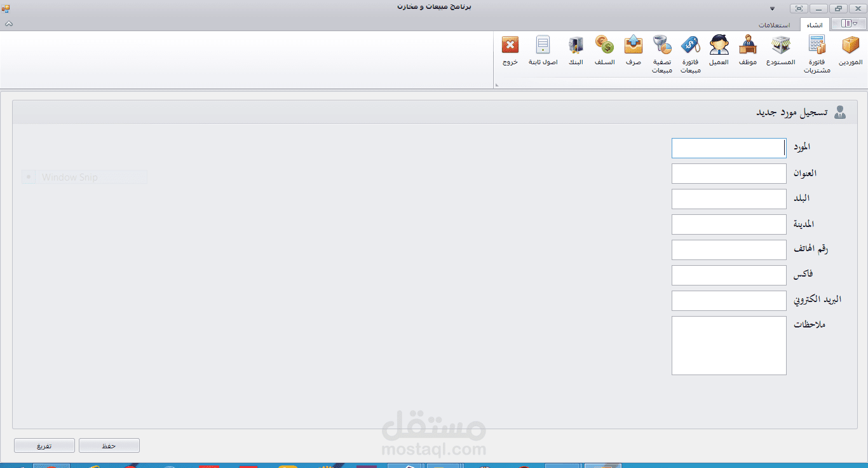Screen dimensions: 868x468
Task: Click the رقم الهاتف phone field
Action: tap(729, 250)
